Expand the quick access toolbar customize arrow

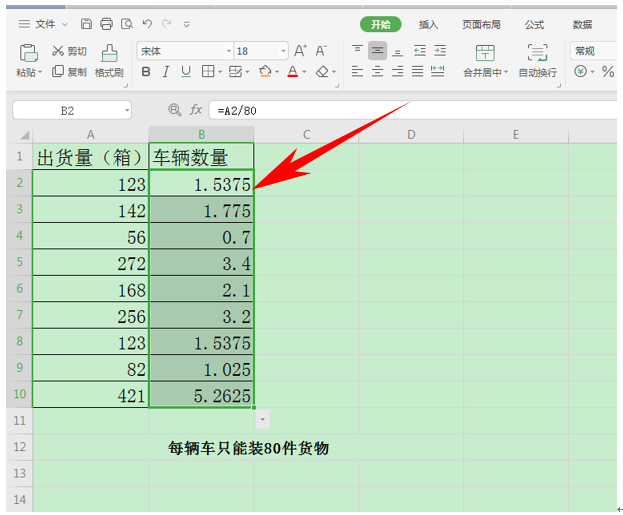186,24
